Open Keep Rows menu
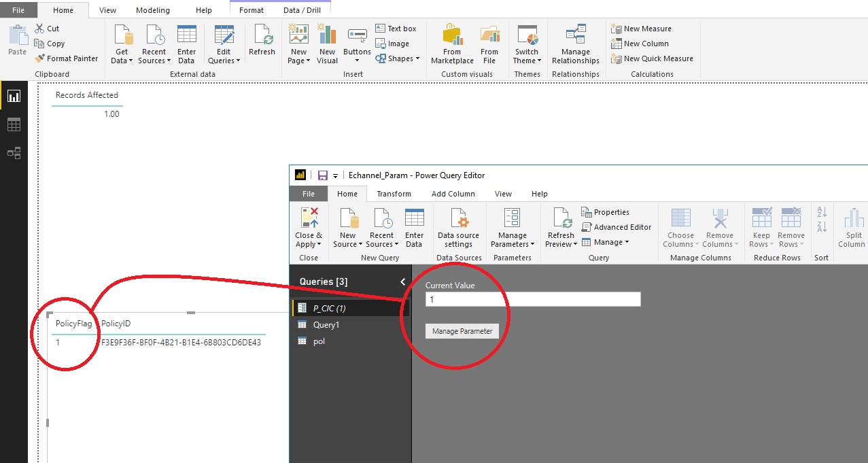Viewport: 868px width, 463px height. pyautogui.click(x=761, y=228)
